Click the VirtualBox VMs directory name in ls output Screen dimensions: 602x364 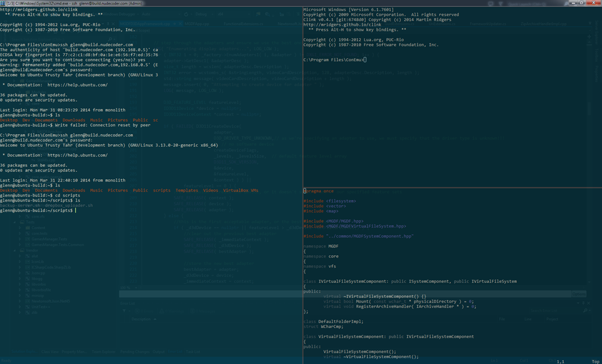point(240,191)
